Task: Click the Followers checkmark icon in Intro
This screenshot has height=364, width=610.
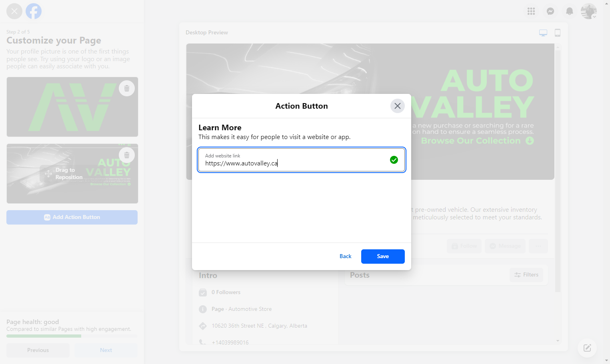Action: (x=203, y=292)
